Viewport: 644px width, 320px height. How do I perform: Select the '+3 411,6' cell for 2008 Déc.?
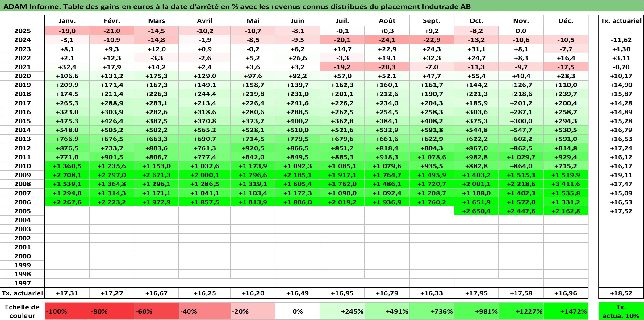[566, 184]
